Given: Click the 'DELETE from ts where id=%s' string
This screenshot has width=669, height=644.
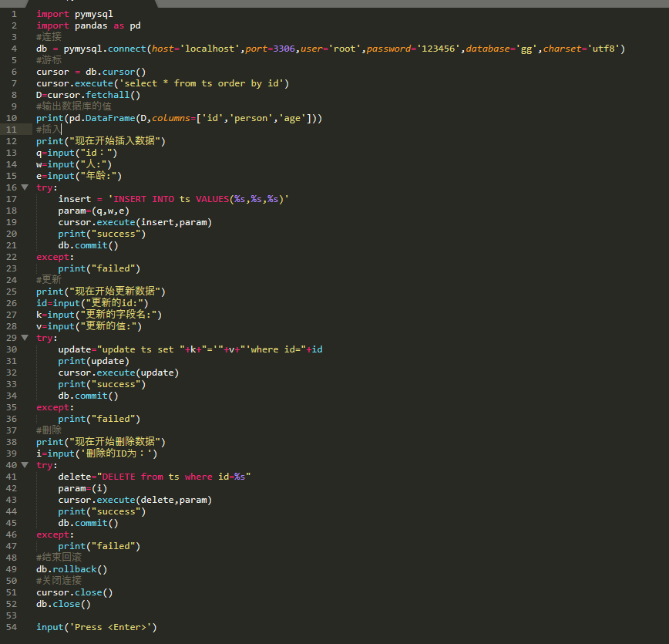Looking at the screenshot, I should tap(173, 477).
